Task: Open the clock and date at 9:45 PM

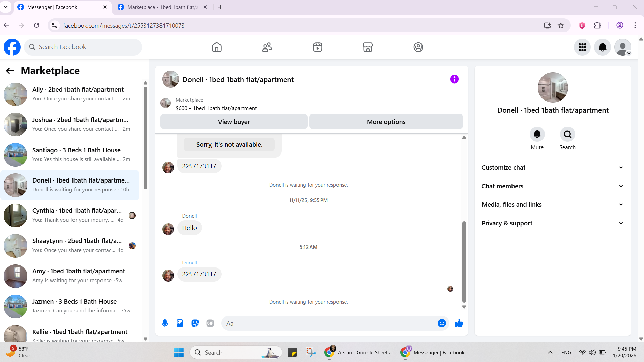Action: click(624, 352)
